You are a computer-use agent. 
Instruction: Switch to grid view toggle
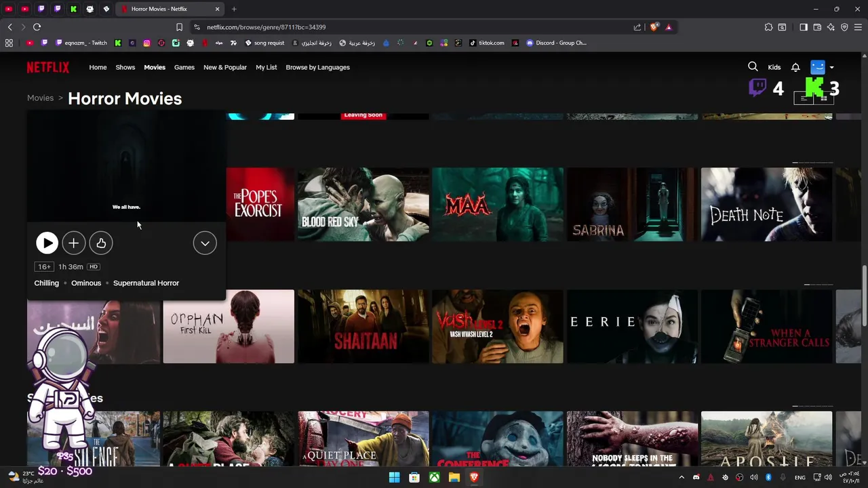click(x=824, y=98)
